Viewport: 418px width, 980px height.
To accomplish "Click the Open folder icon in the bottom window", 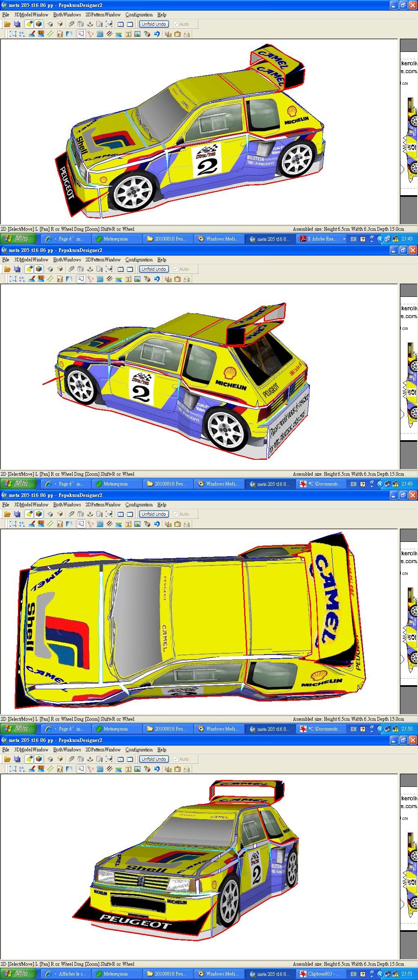I will (x=7, y=759).
